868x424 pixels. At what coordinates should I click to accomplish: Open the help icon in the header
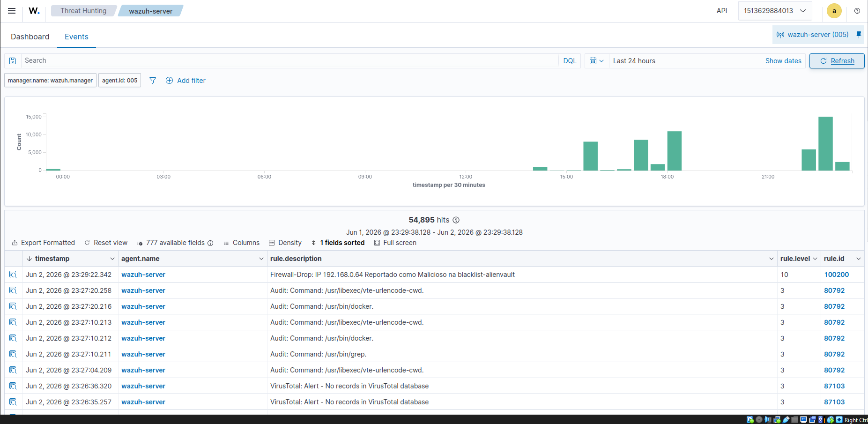(857, 11)
